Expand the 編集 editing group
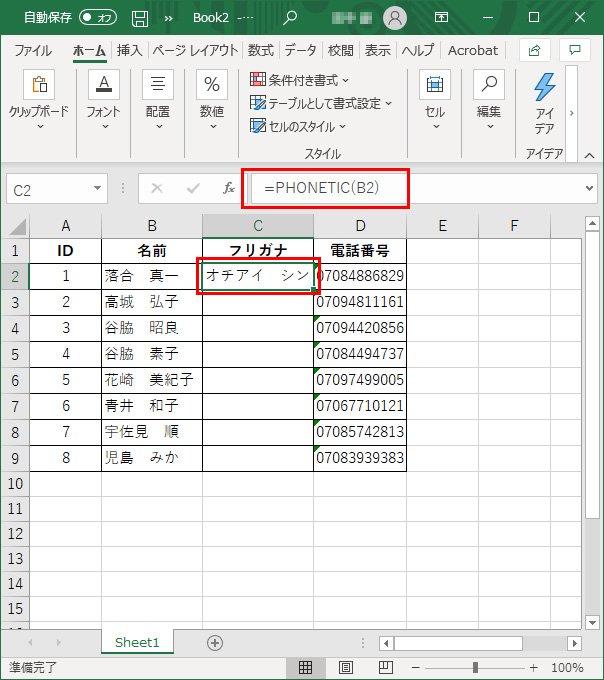The image size is (604, 680). point(489,102)
